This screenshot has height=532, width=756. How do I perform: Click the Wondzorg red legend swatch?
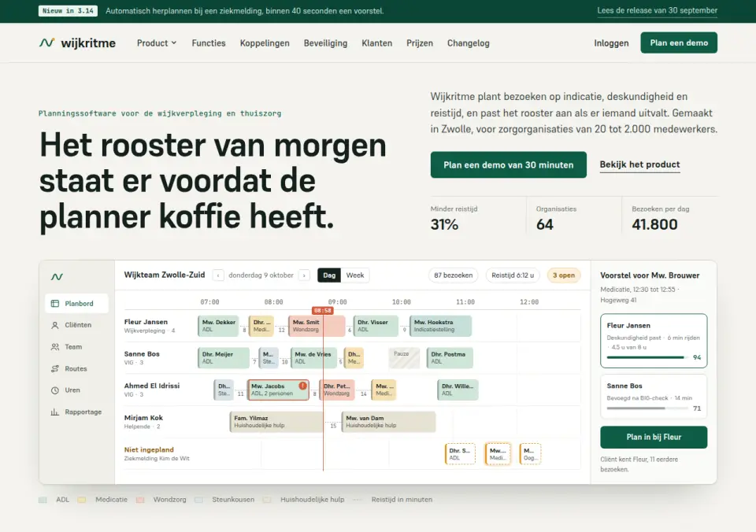[x=140, y=500]
